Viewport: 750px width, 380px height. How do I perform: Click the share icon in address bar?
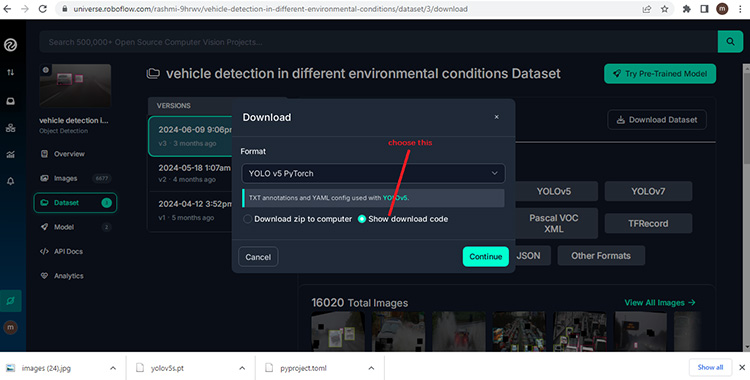point(647,9)
